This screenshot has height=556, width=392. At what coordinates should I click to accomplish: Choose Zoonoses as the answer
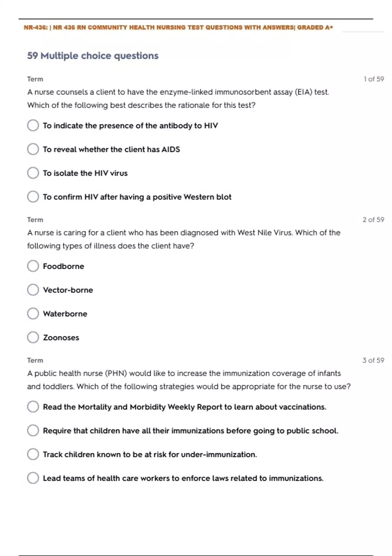coord(33,338)
